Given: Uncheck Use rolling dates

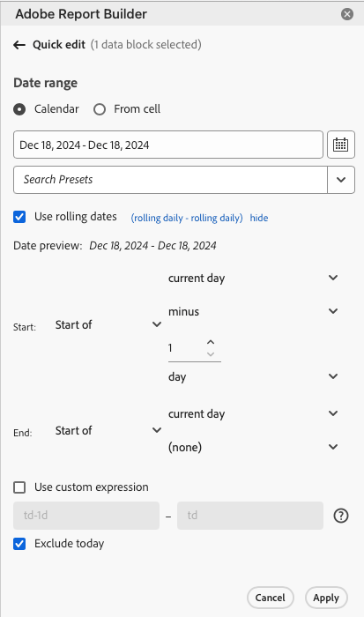Looking at the screenshot, I should pyautogui.click(x=19, y=217).
